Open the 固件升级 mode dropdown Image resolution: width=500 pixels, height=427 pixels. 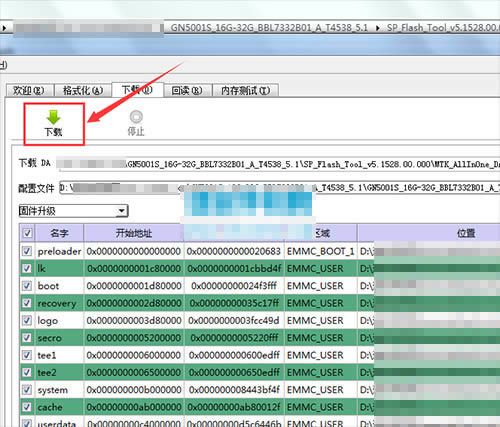tap(73, 211)
